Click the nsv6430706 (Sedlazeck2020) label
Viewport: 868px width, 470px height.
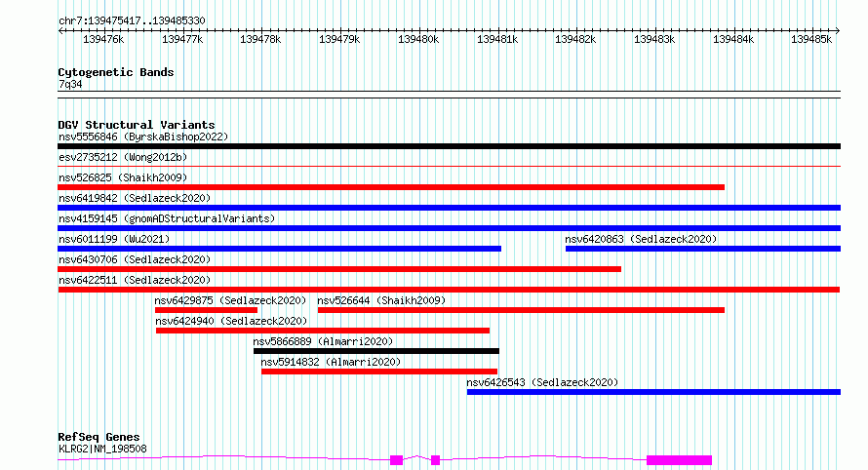click(135, 259)
